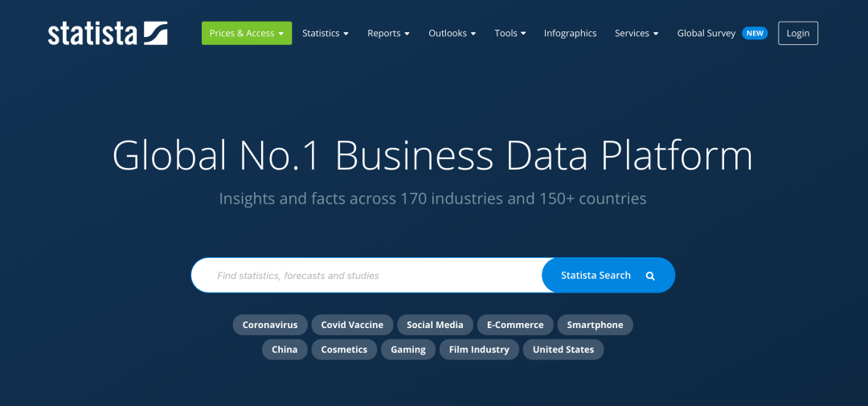Open the Services dropdown

pos(637,33)
